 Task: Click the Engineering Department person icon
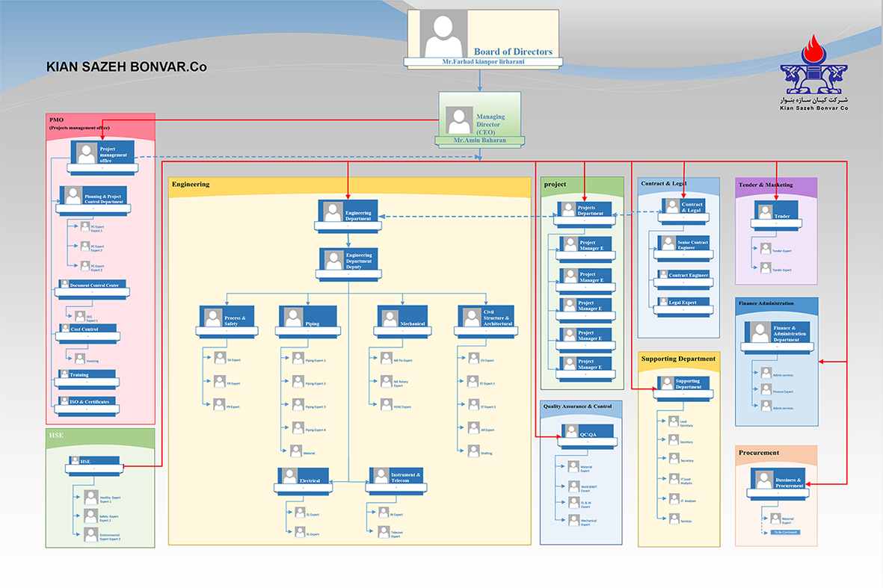[332, 211]
